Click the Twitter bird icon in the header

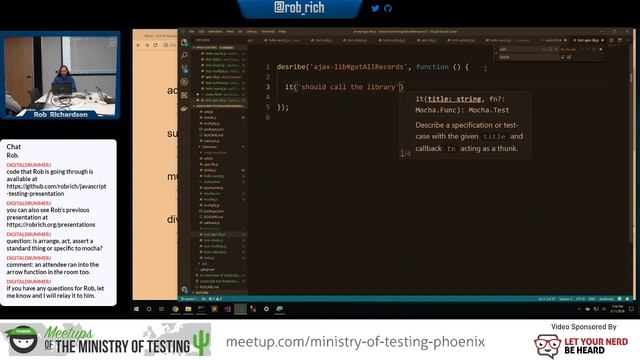click(x=375, y=8)
